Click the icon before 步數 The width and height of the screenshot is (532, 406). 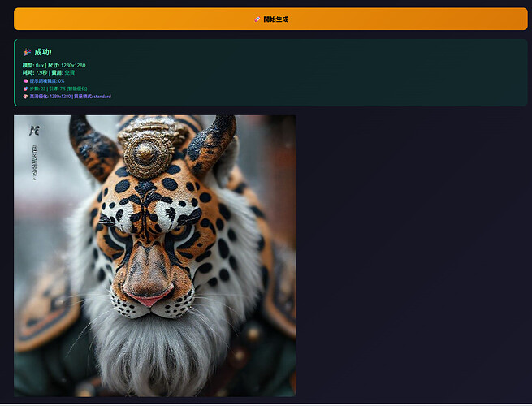tap(25, 89)
